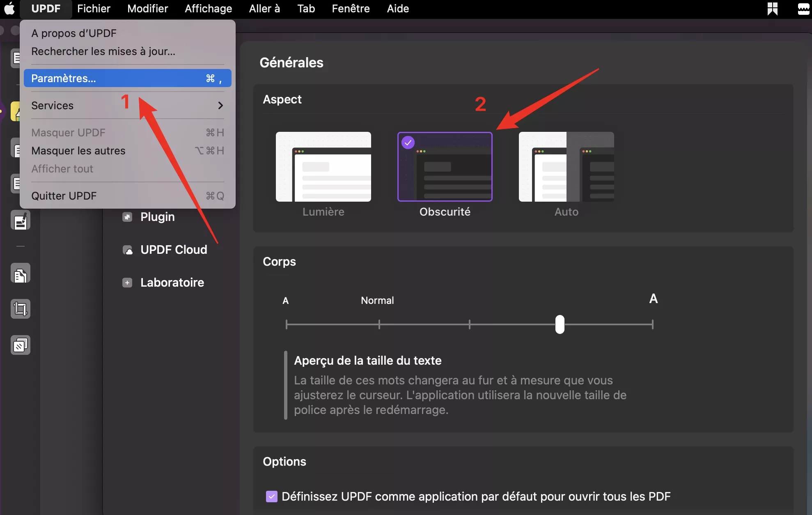Image resolution: width=812 pixels, height=515 pixels.
Task: Choose A propos d'UPDF
Action: [x=127, y=33]
